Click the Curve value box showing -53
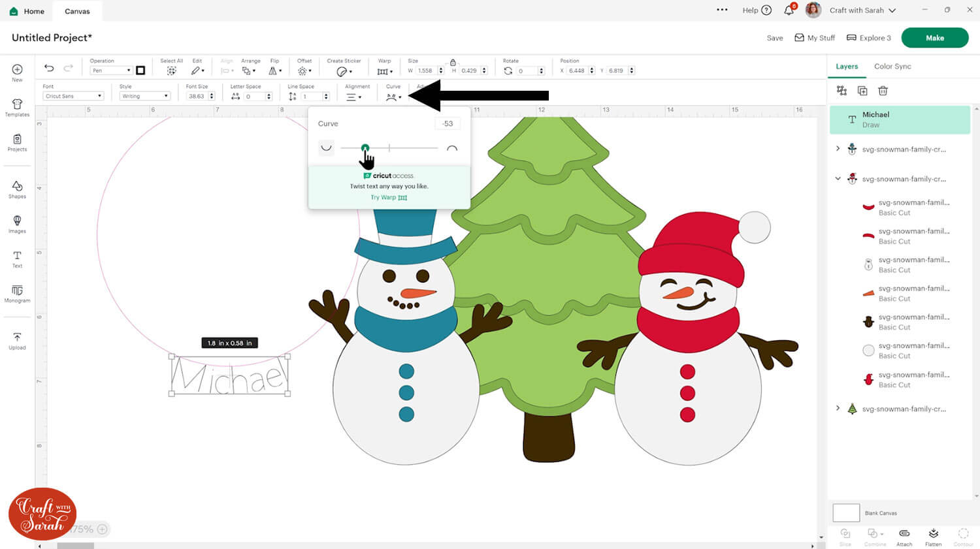This screenshot has height=549, width=980. 448,123
